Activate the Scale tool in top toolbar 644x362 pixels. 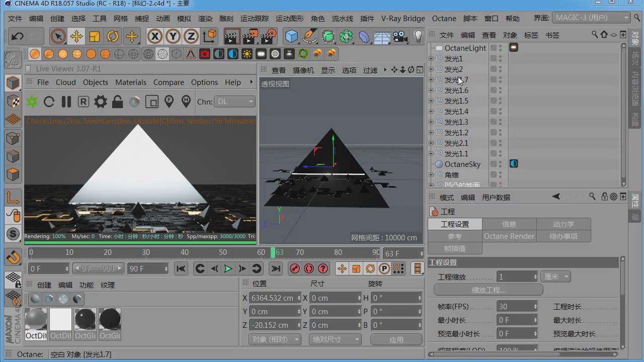tap(95, 36)
